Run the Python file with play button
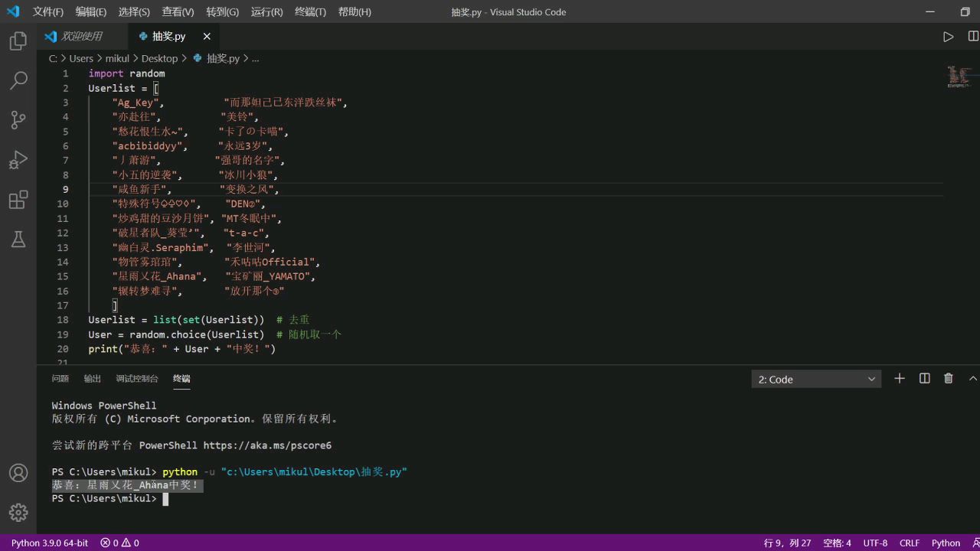Image resolution: width=980 pixels, height=551 pixels. (948, 37)
